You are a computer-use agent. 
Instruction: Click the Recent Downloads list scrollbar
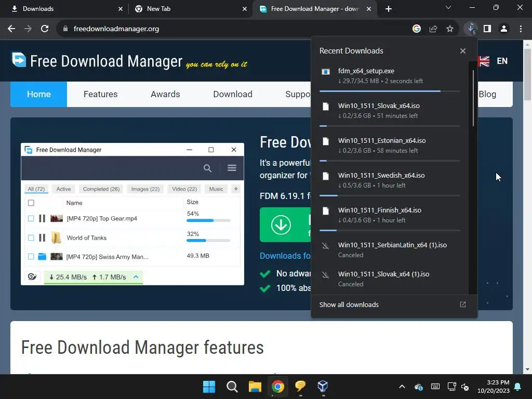pos(473,98)
